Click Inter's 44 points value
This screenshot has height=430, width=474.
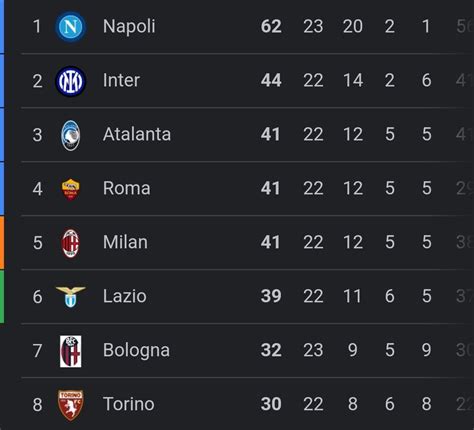coord(271,80)
